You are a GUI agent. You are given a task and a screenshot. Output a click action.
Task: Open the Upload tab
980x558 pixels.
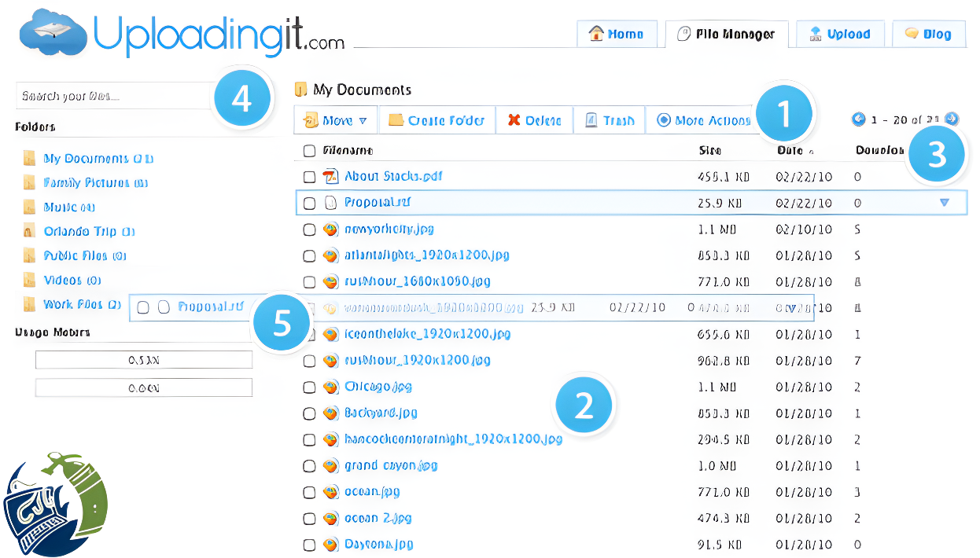tap(840, 34)
